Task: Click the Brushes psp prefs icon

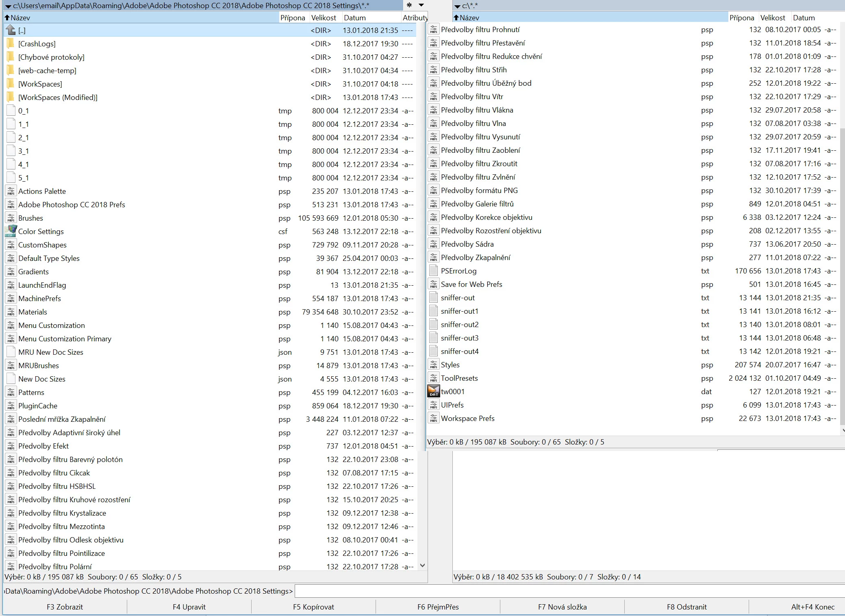Action: pyautogui.click(x=11, y=218)
